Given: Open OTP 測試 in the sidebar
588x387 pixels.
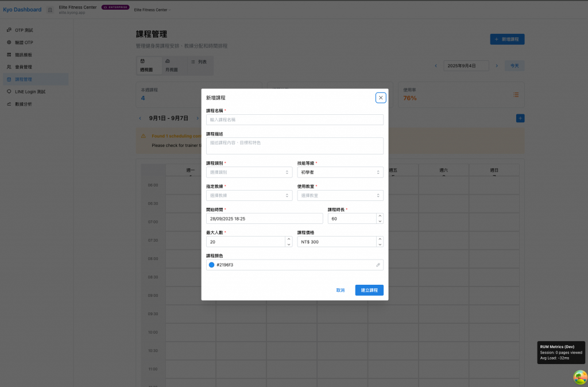Looking at the screenshot, I should [36, 30].
